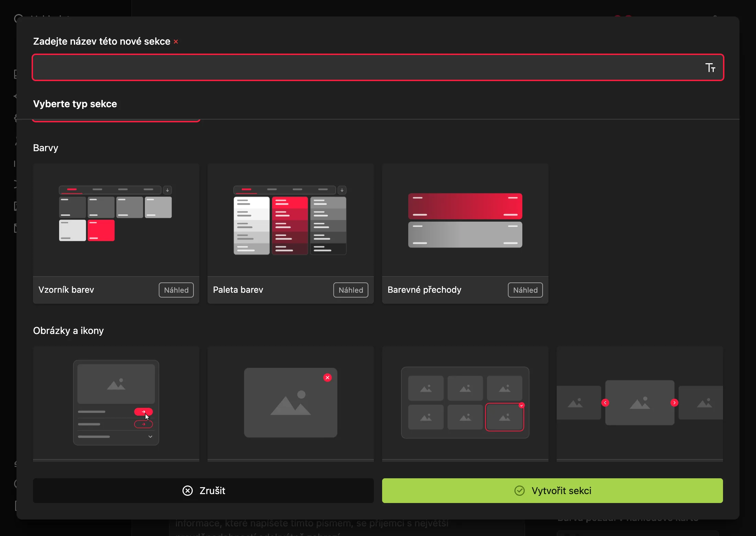Image resolution: width=756 pixels, height=536 pixels.
Task: Select the Barevné přechody gradient card
Action: [x=465, y=234]
